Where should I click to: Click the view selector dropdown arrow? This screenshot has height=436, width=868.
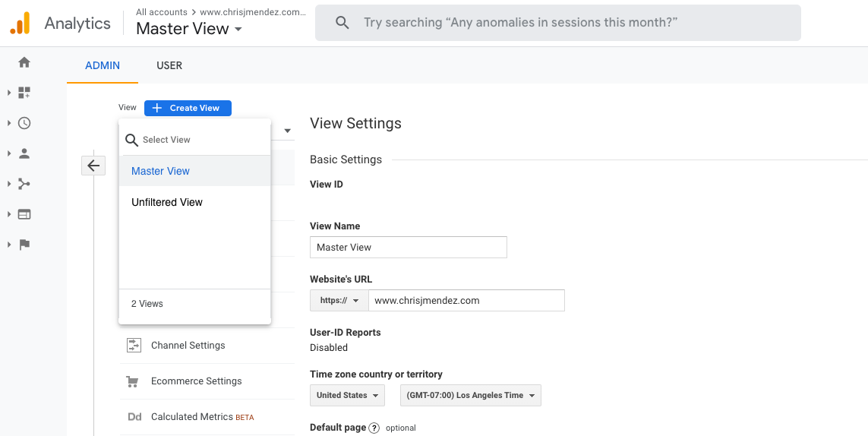point(288,131)
